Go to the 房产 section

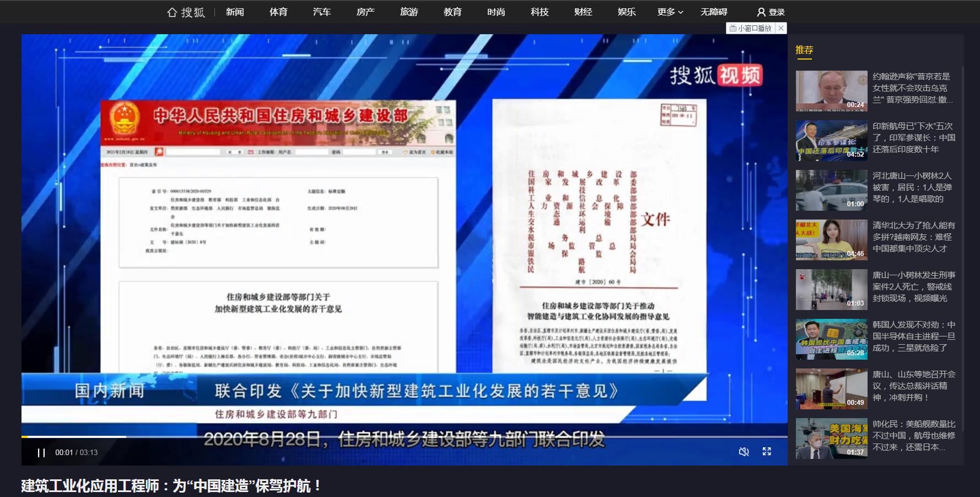pyautogui.click(x=365, y=12)
